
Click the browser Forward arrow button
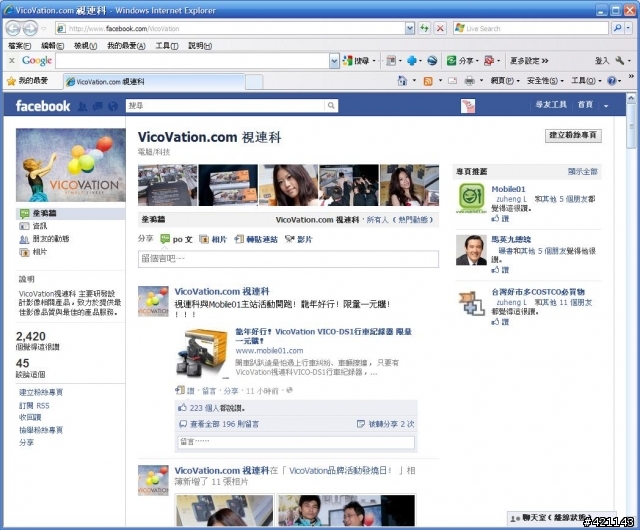[x=30, y=28]
